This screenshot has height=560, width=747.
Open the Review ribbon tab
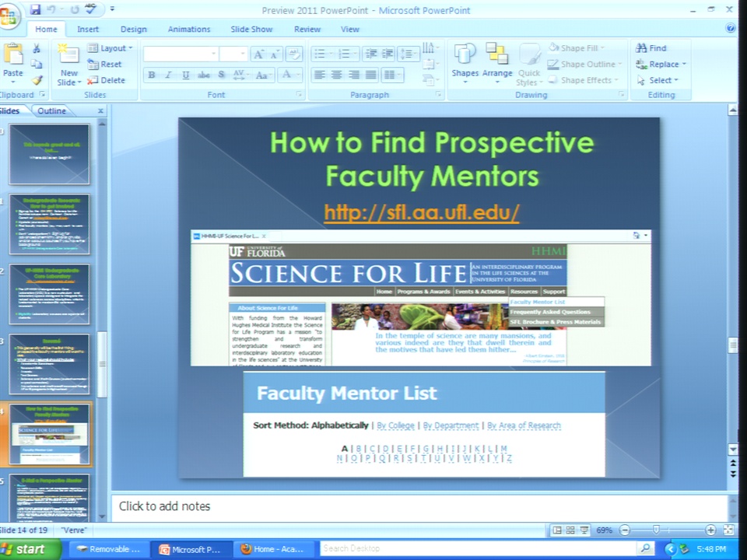pos(307,29)
